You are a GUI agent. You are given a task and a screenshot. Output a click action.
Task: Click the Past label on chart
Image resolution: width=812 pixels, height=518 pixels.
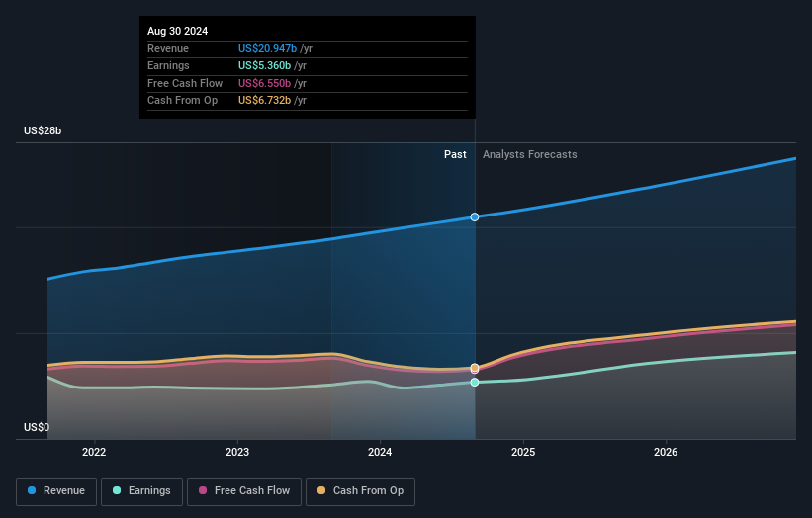point(455,154)
